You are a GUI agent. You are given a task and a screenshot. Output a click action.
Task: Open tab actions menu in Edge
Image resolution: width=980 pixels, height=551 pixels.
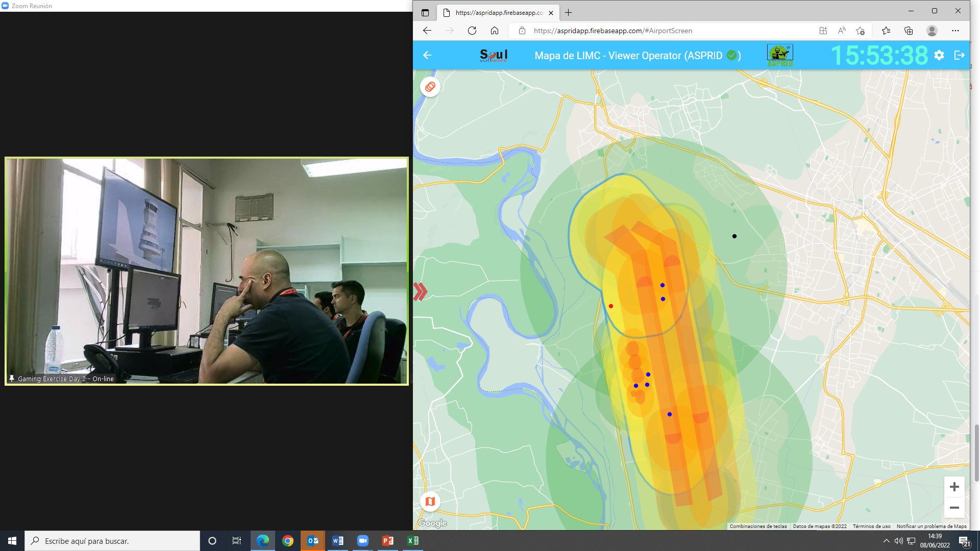[x=425, y=13]
